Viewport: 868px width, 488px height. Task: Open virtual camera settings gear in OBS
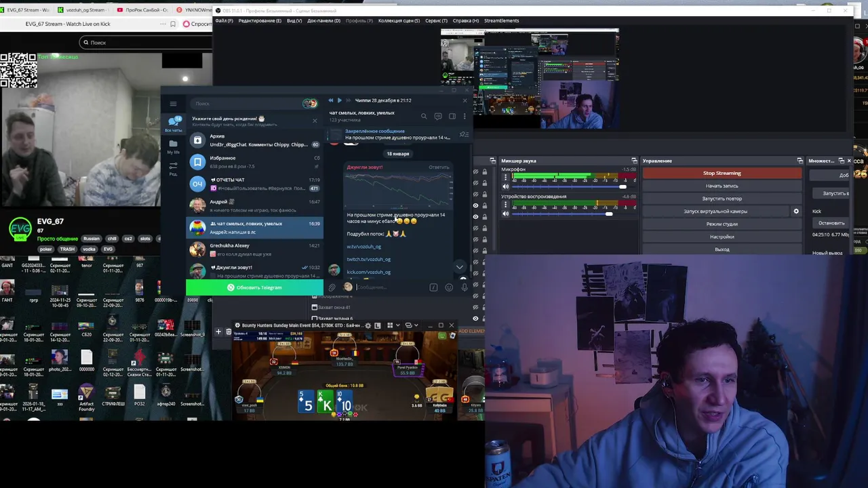coord(796,211)
